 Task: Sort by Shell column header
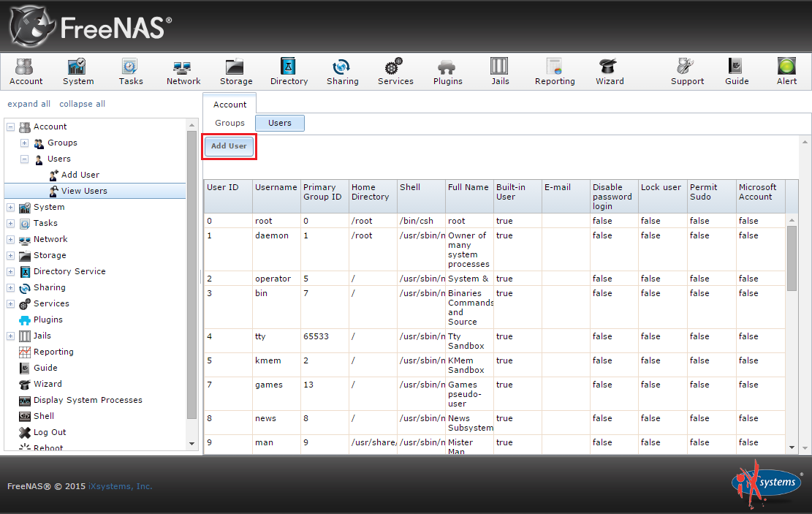click(x=421, y=197)
